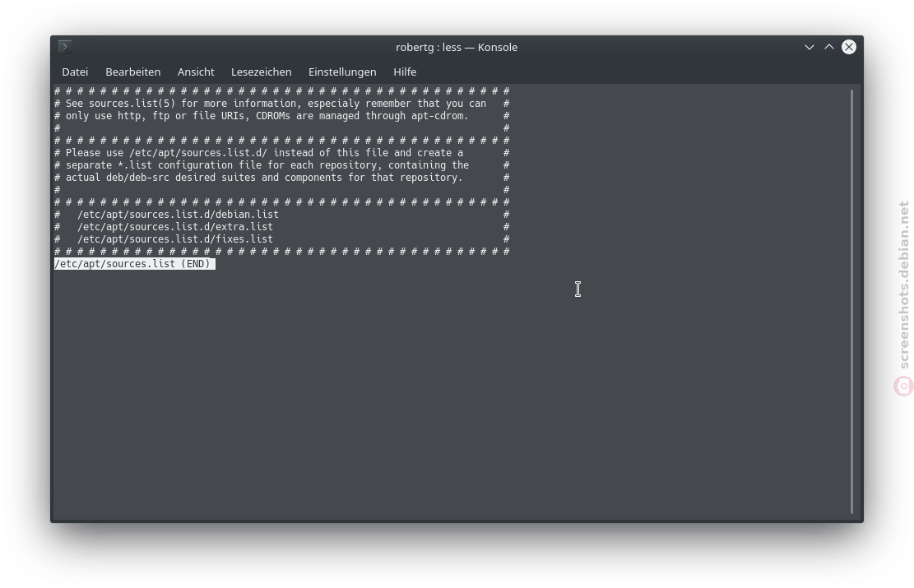Click the terminal vertical scrollbar
This screenshot has width=914, height=588.
coord(851,301)
